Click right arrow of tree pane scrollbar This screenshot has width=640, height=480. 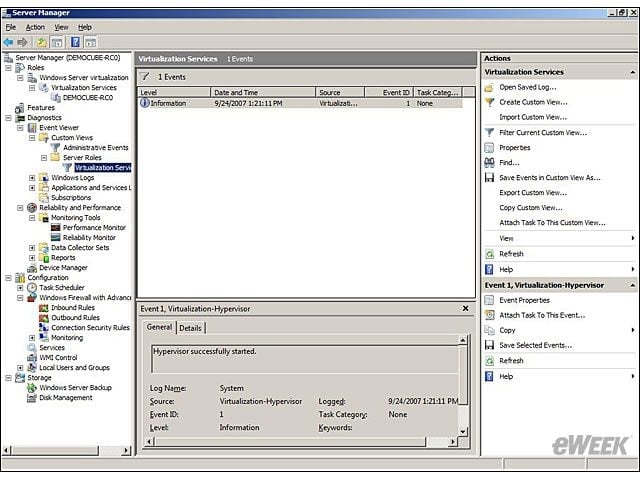coord(126,450)
